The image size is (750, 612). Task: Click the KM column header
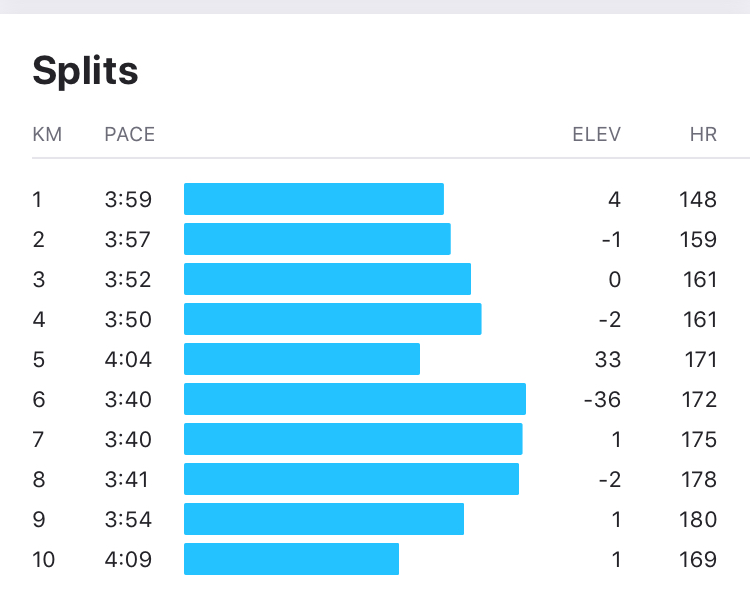point(47,134)
